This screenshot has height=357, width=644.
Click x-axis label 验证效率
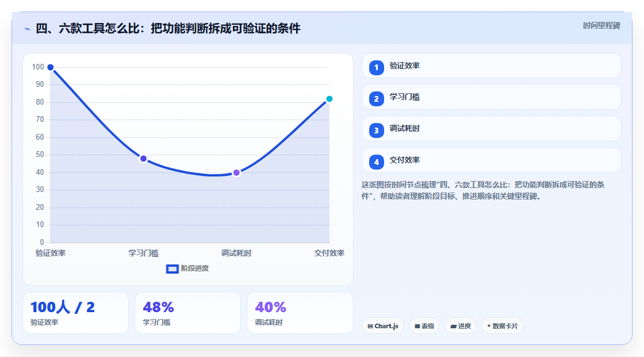[51, 253]
